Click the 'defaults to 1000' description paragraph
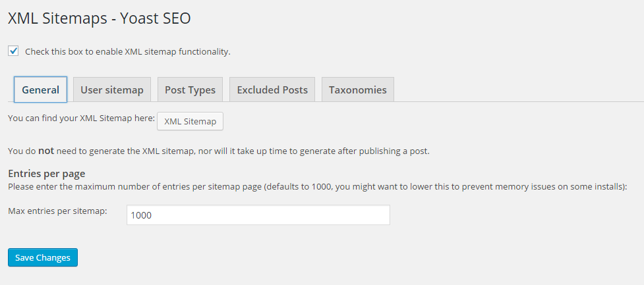 [x=318, y=187]
